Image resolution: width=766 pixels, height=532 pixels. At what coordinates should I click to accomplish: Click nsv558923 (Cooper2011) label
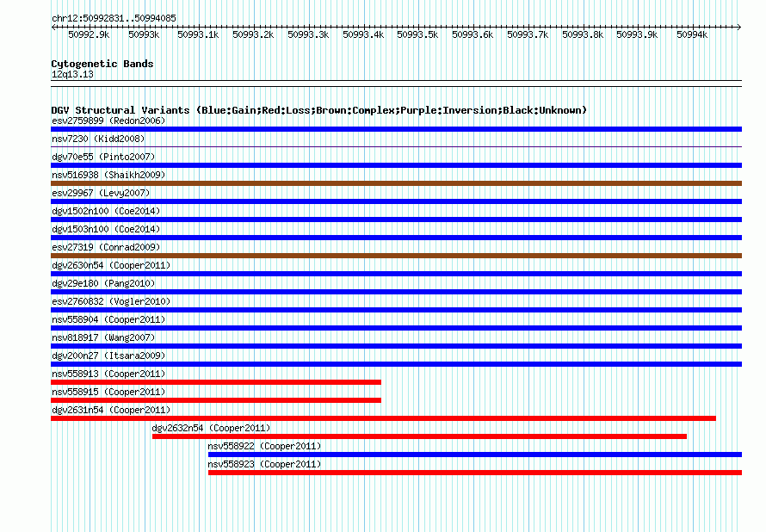click(x=264, y=464)
